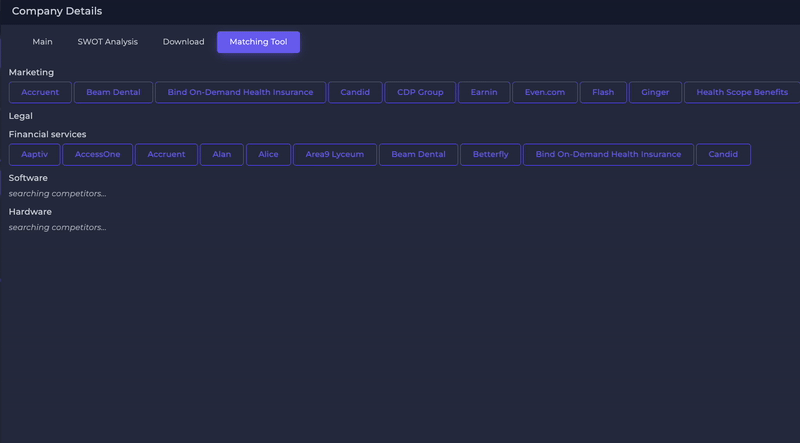Click Candid in the Financial services row
Screen dimensions: 800x443
coord(723,154)
